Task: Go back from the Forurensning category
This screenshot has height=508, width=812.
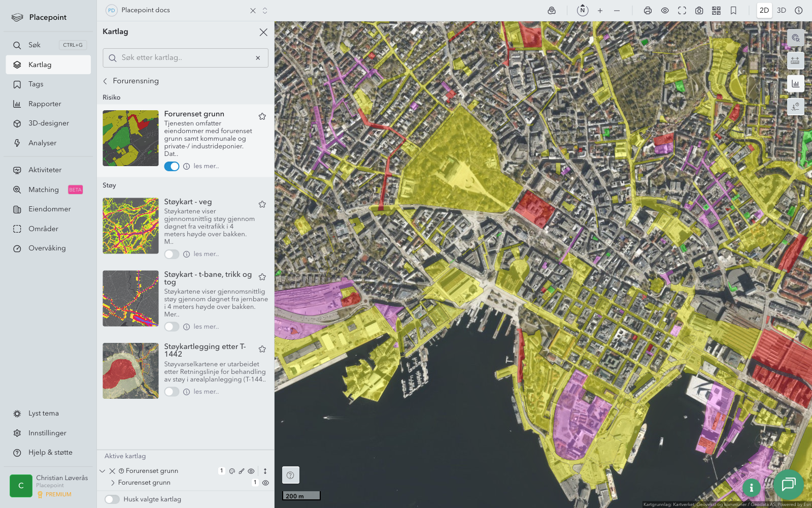Action: click(106, 81)
